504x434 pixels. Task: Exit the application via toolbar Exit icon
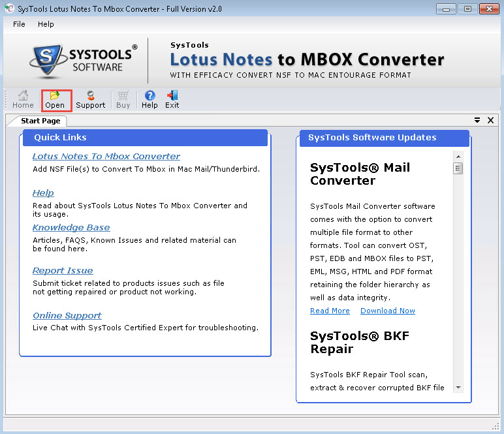pos(172,100)
